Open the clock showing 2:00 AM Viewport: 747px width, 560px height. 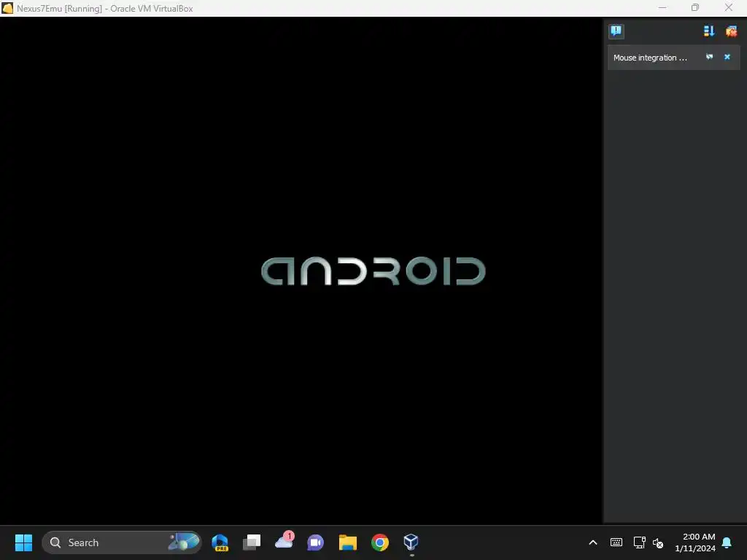click(x=695, y=542)
